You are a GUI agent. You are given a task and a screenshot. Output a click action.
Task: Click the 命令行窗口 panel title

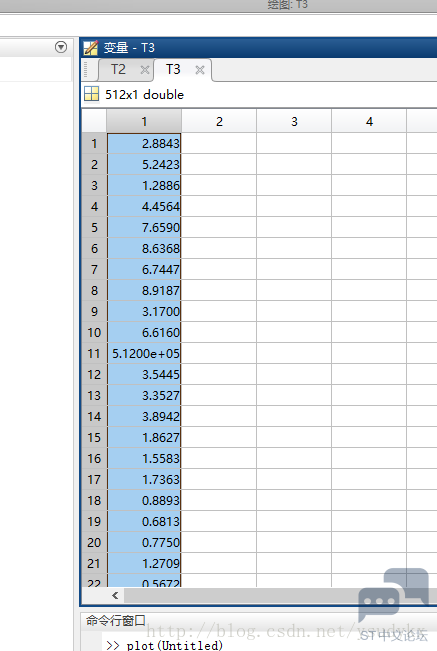tap(115, 621)
